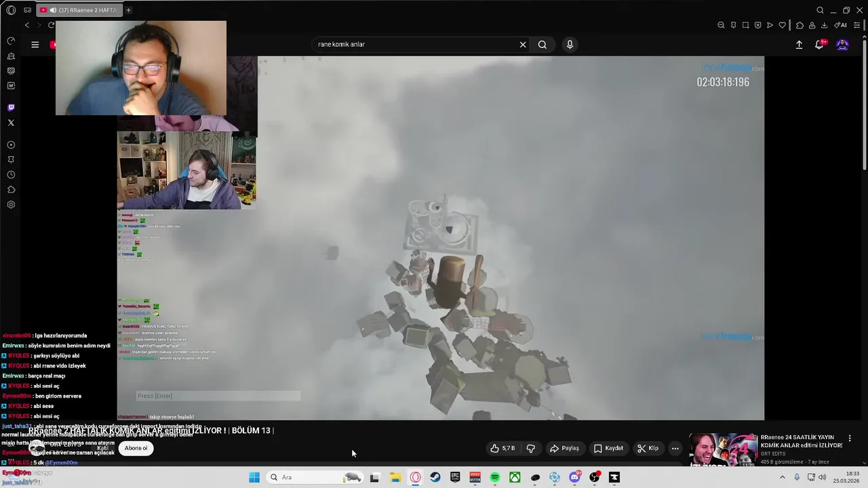Viewport: 868px width, 488px height.
Task: Open the recommended RRaenee 24 SAATLİK thumbnail
Action: (x=723, y=450)
